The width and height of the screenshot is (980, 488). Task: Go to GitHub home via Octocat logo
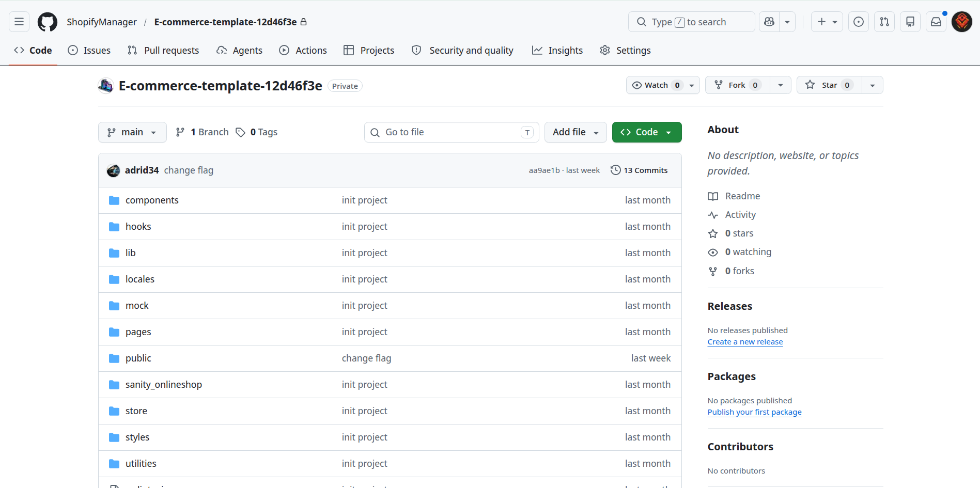pyautogui.click(x=48, y=22)
